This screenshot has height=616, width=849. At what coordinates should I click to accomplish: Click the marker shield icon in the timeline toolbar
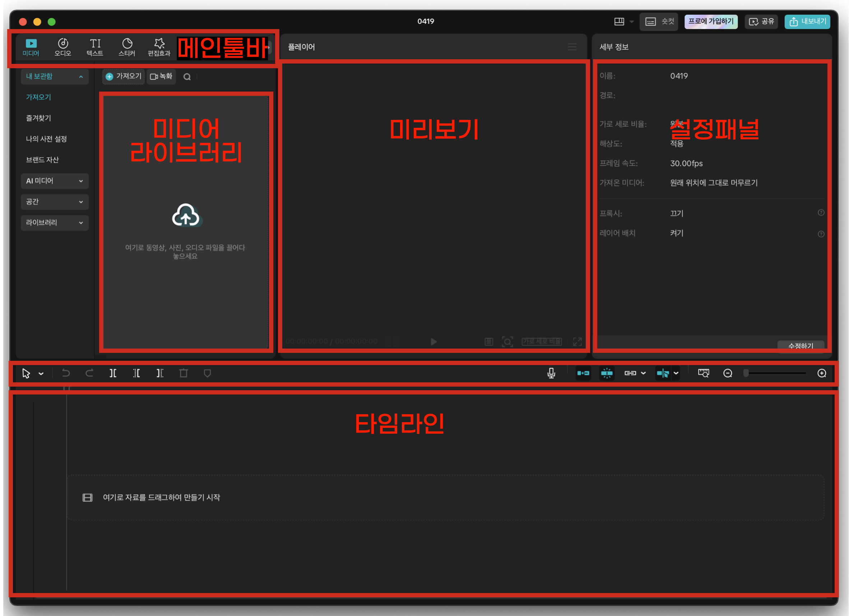207,373
